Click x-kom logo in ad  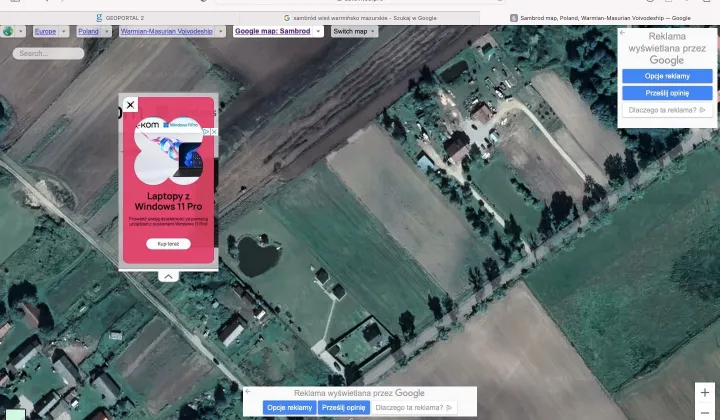pos(148,125)
